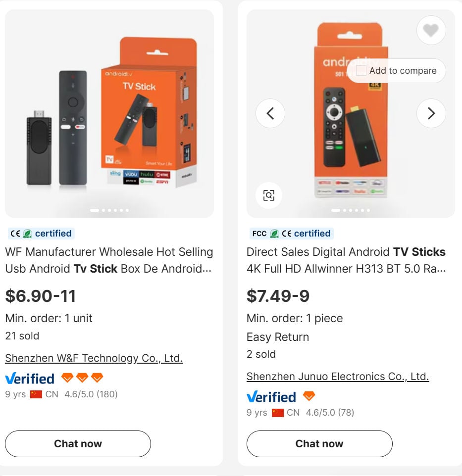Chat now with Junuo Electronics supplier
The image size is (462, 476).
coord(319,444)
